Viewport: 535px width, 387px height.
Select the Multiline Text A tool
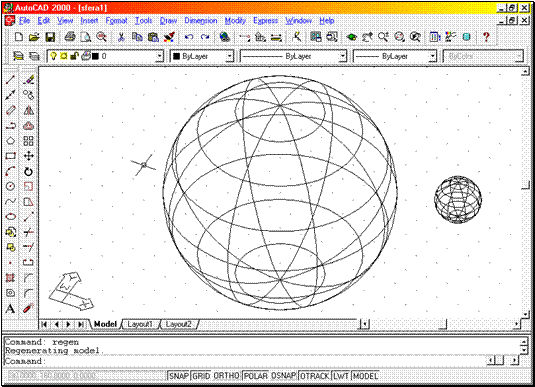[10, 309]
